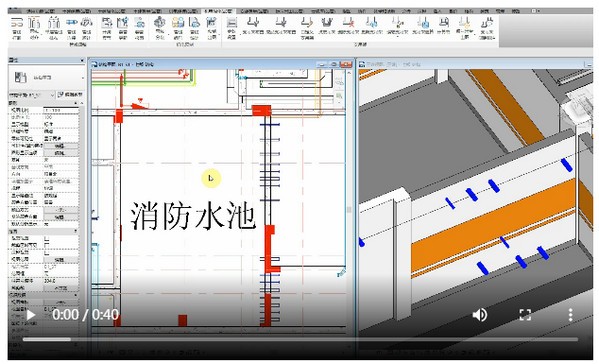Click the 3D view window title icon

point(362,64)
